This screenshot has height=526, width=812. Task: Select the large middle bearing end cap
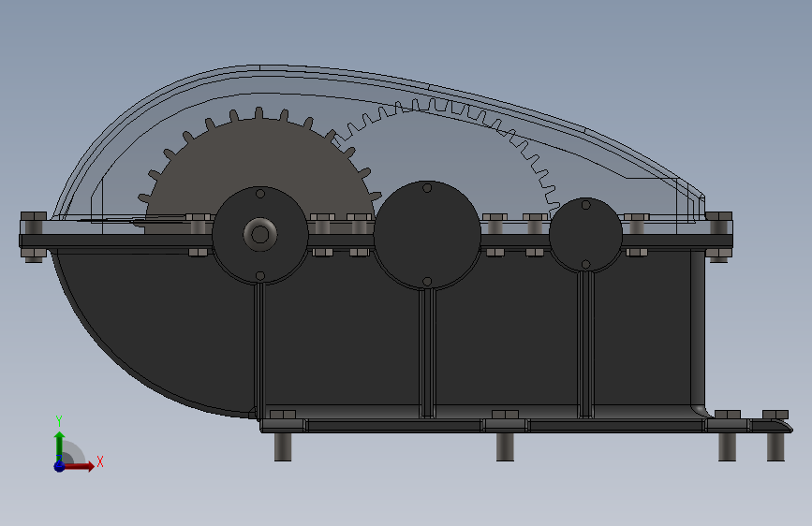427,235
